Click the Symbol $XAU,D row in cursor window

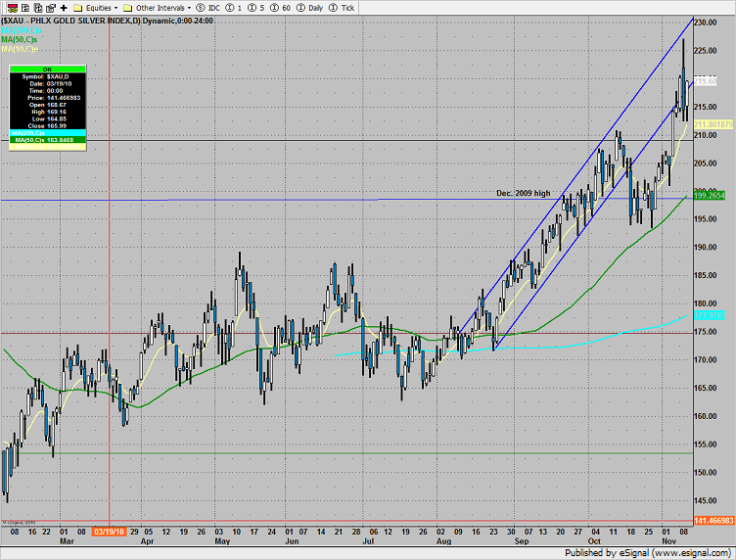point(47,76)
